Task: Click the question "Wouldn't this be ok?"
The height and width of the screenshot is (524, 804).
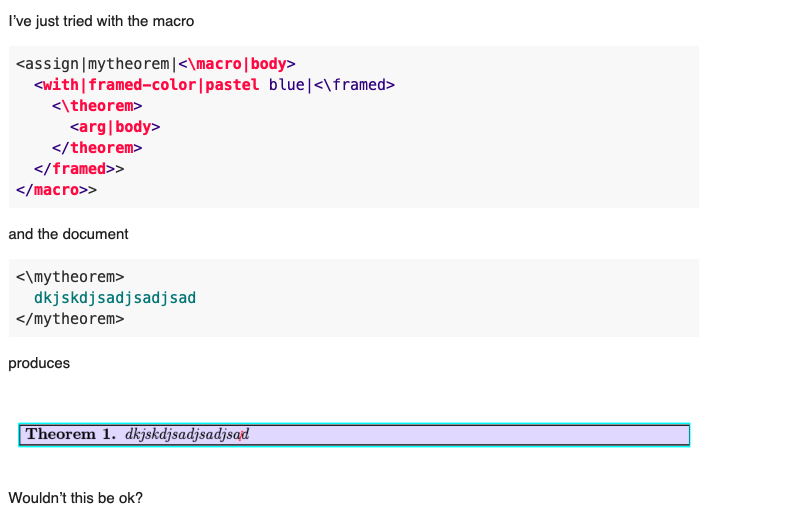Action: coord(75,498)
